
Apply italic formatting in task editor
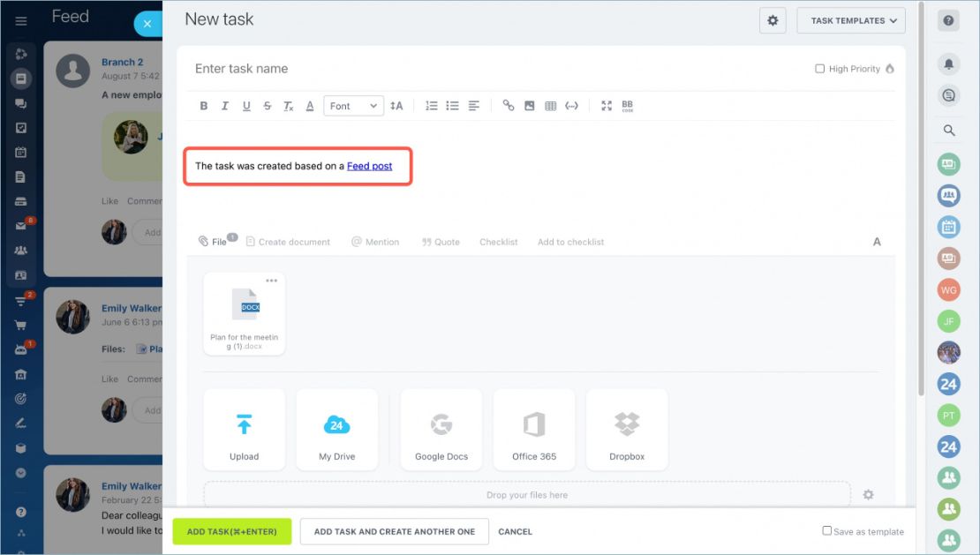[225, 106]
